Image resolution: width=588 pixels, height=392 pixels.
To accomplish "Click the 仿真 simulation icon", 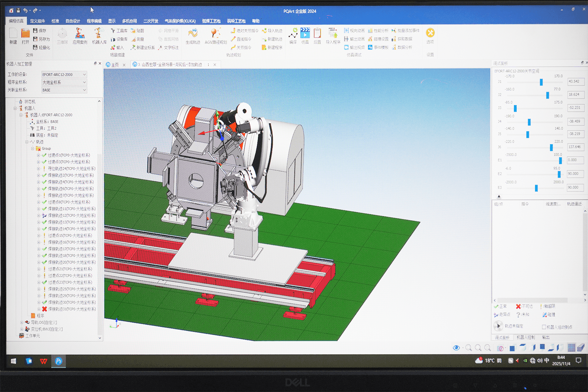I will (305, 34).
